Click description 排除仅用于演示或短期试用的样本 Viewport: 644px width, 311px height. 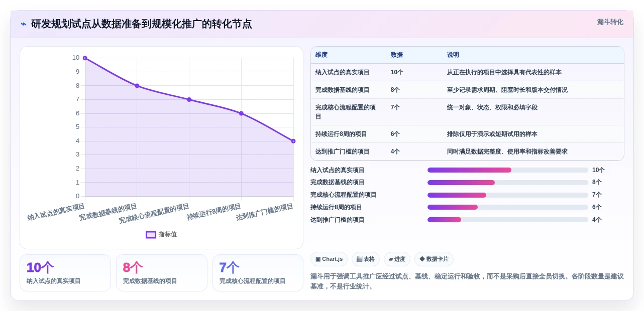click(492, 134)
